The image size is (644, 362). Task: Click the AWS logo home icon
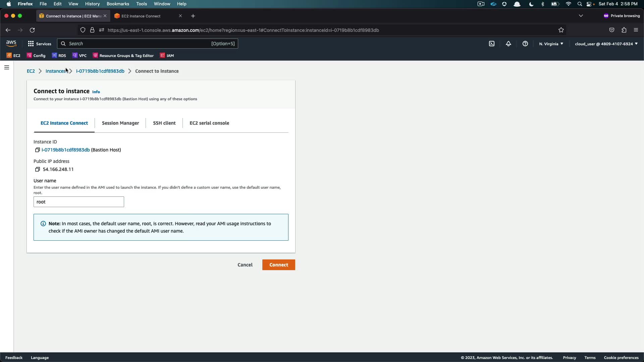tap(11, 44)
